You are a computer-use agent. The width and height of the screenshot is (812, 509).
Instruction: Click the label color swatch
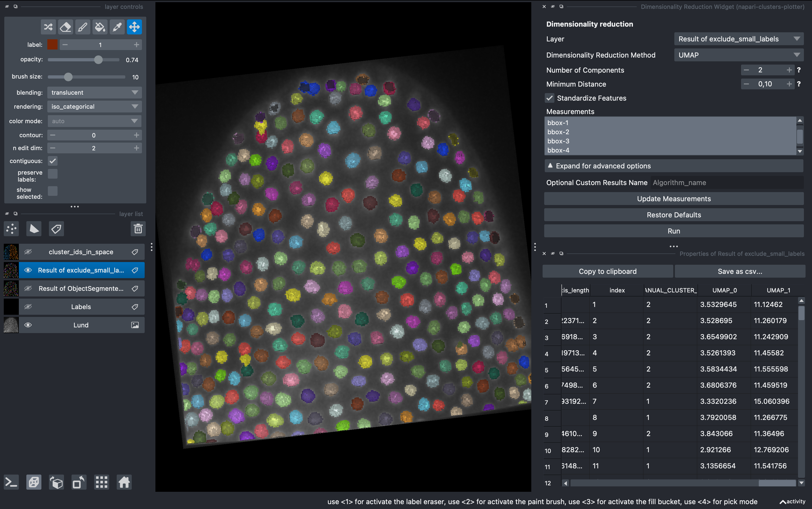pyautogui.click(x=52, y=45)
